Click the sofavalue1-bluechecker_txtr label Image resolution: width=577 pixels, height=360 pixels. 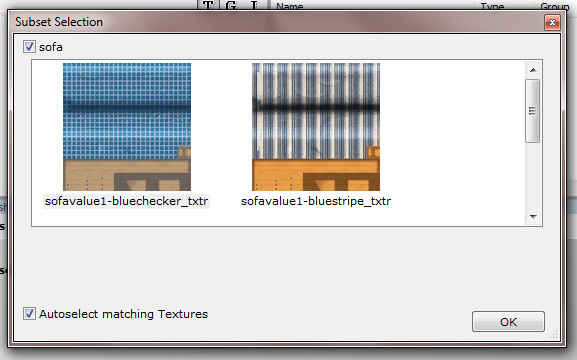pos(127,201)
